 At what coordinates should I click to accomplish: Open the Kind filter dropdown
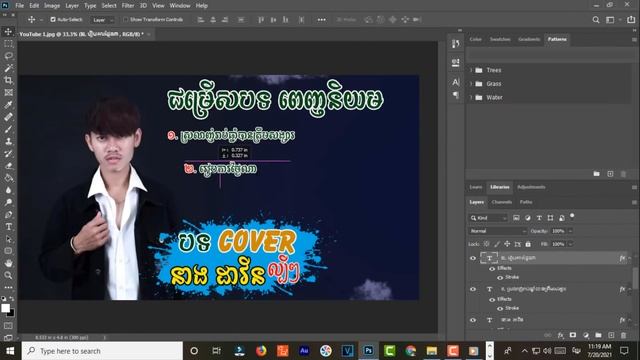pyautogui.click(x=488, y=218)
